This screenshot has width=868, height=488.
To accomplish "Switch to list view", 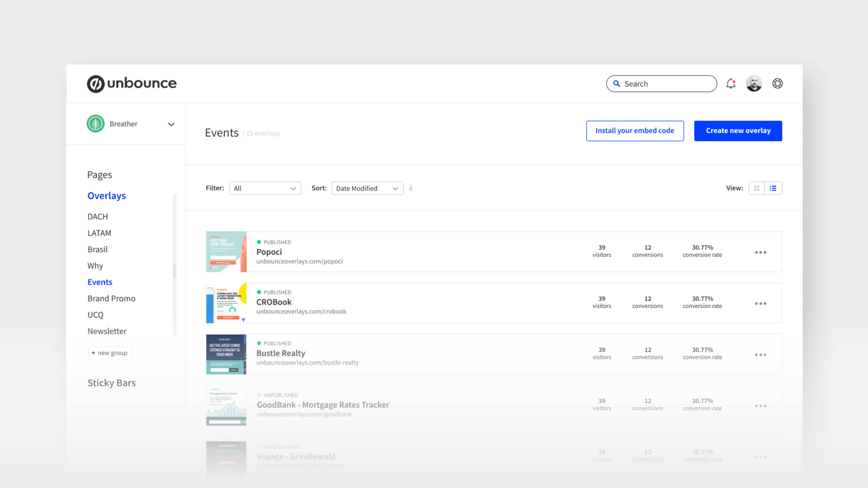I will (773, 188).
